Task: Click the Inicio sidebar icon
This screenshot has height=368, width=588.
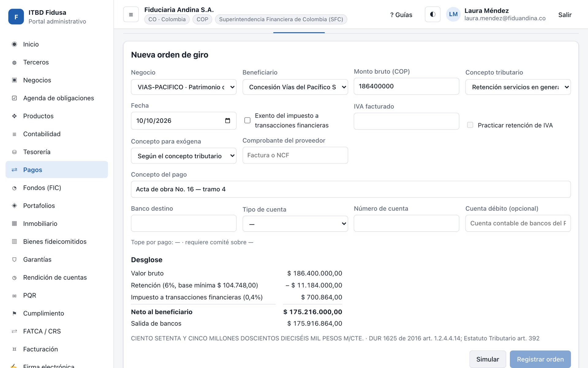Action: coord(14,44)
